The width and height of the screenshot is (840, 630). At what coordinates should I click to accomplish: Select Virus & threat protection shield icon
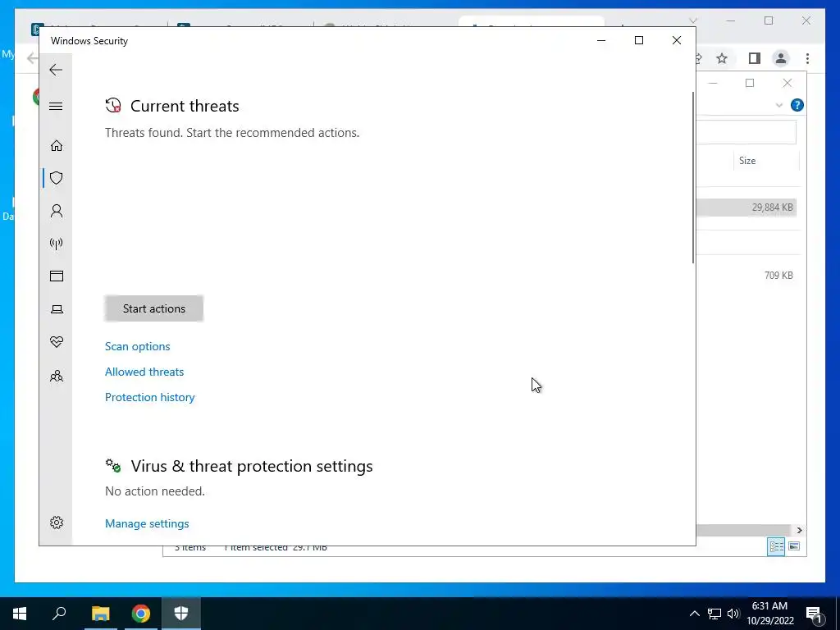pyautogui.click(x=57, y=178)
